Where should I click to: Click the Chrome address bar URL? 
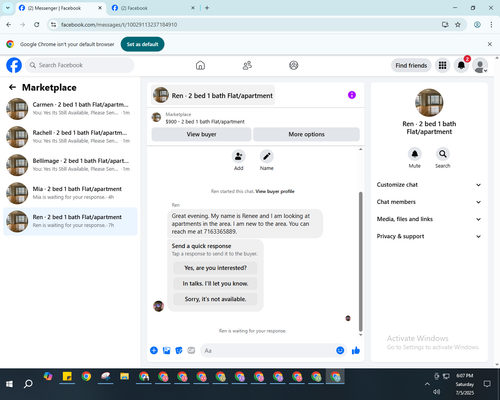119,25
